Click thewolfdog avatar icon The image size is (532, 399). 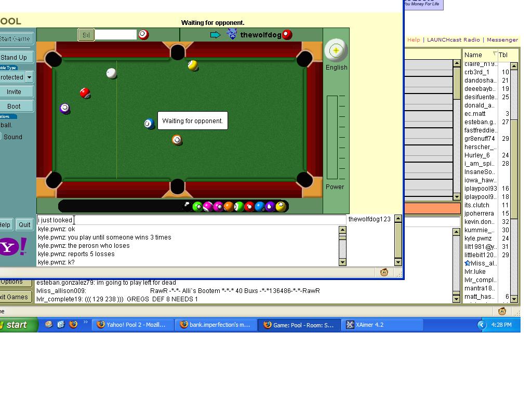pyautogui.click(x=232, y=34)
